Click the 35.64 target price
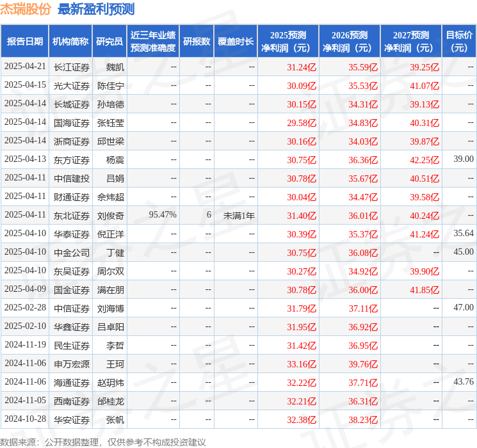This screenshot has width=477, height=448. click(x=464, y=233)
